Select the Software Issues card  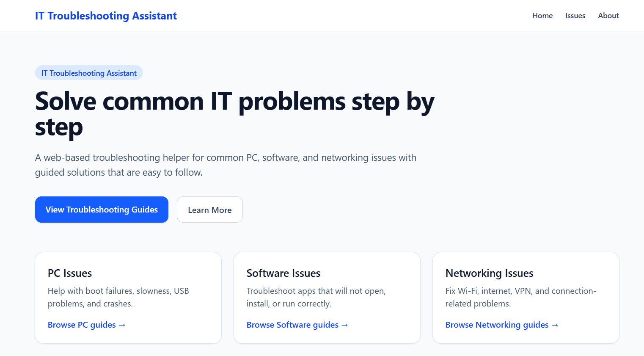pos(327,298)
